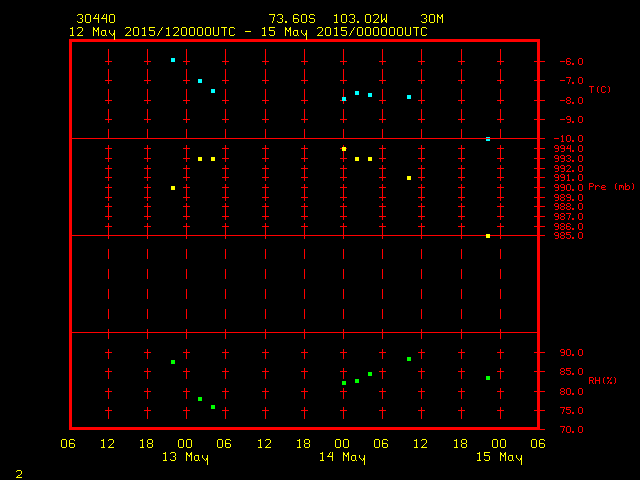Click the lowest green humidity point near 76
Image resolution: width=640 pixels, height=480 pixels.
213,407
